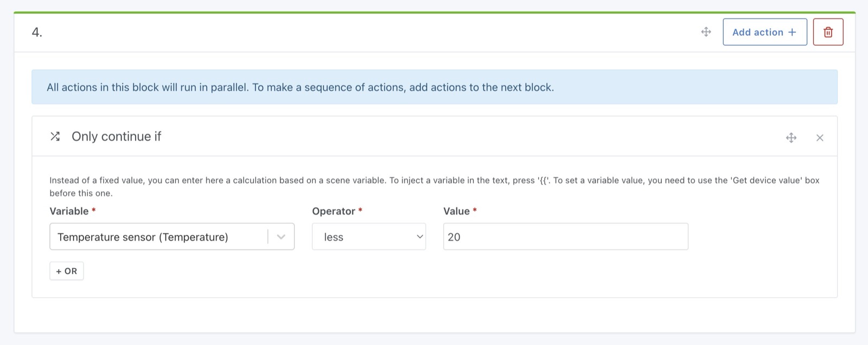Viewport: 868px width, 345px height.
Task: Expand the Variable chevron arrow
Action: click(x=281, y=237)
